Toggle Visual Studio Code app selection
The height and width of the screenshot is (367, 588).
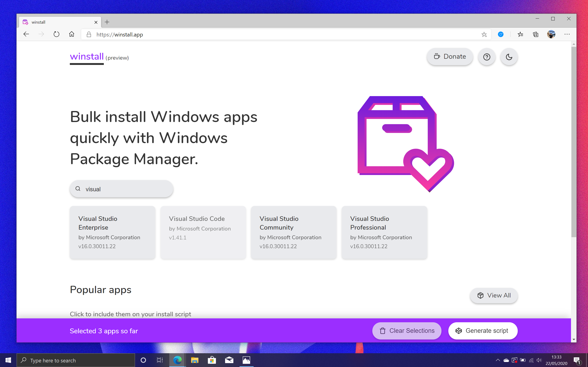[x=203, y=232]
